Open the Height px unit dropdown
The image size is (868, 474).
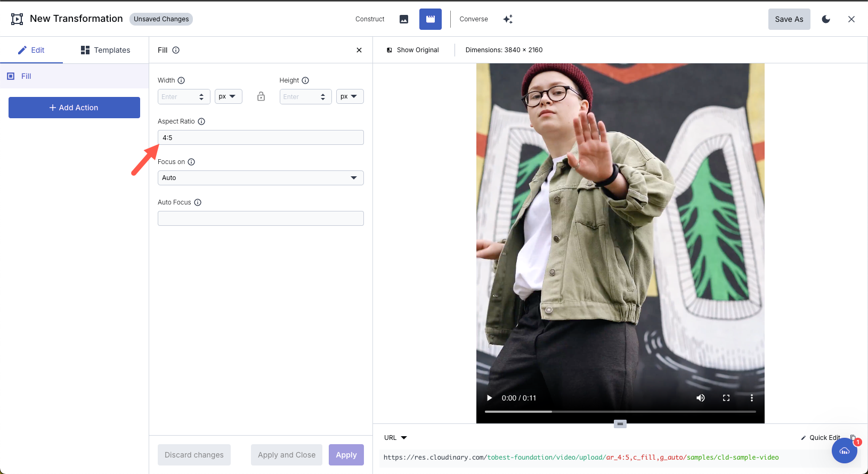350,96
